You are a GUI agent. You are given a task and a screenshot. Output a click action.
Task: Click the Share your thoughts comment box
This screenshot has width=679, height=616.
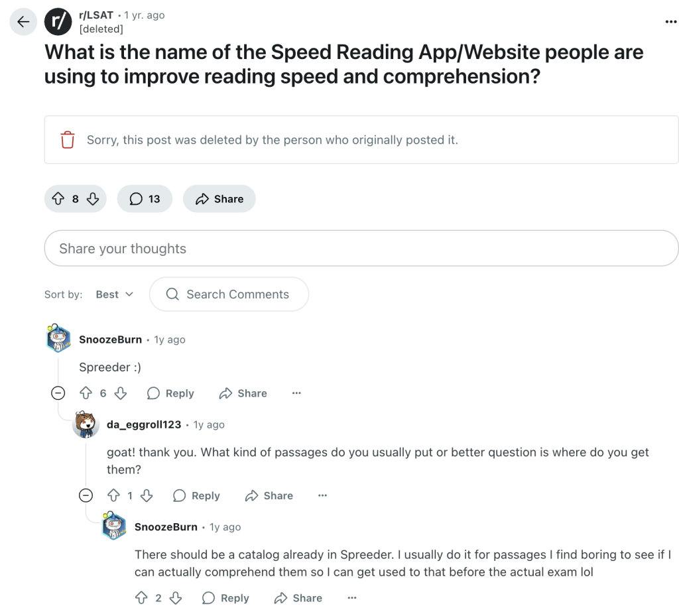coord(361,248)
